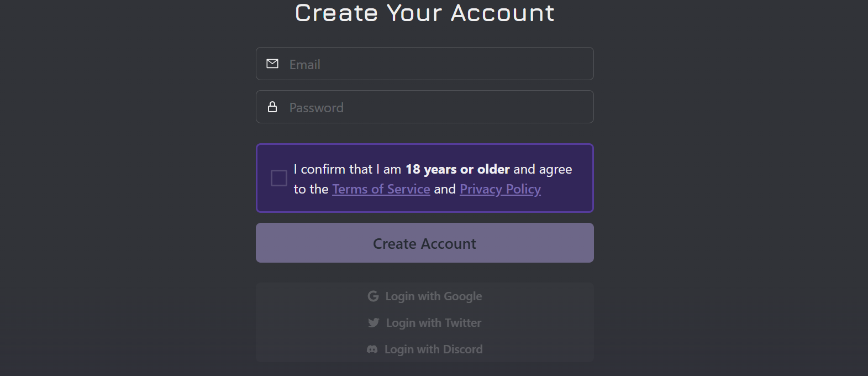Click the Email placeholder text
The height and width of the screenshot is (376, 868).
click(305, 65)
